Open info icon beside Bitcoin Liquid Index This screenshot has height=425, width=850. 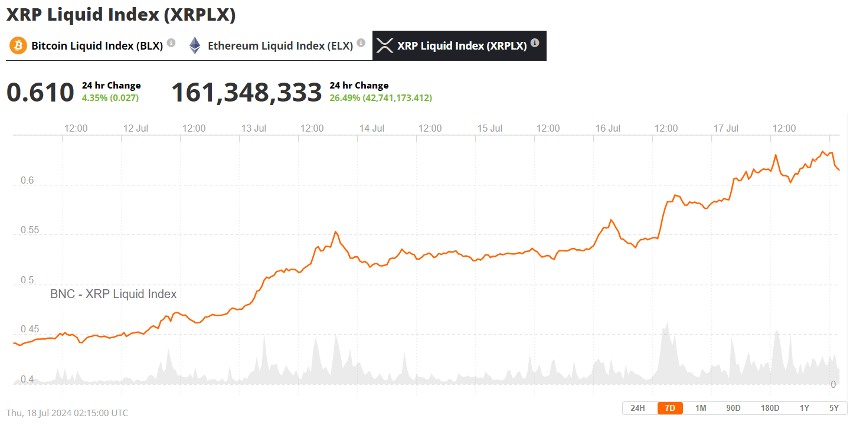(x=171, y=43)
